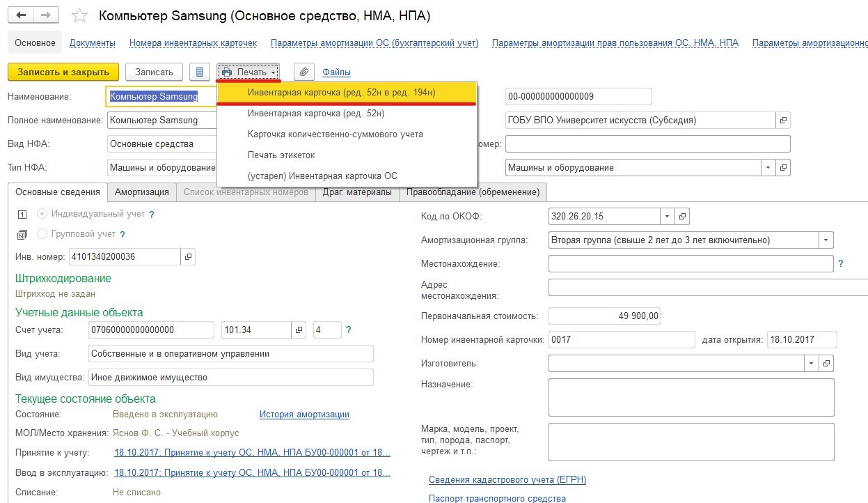The width and height of the screenshot is (868, 503).
Task: Click the back navigation arrow
Action: click(x=22, y=15)
